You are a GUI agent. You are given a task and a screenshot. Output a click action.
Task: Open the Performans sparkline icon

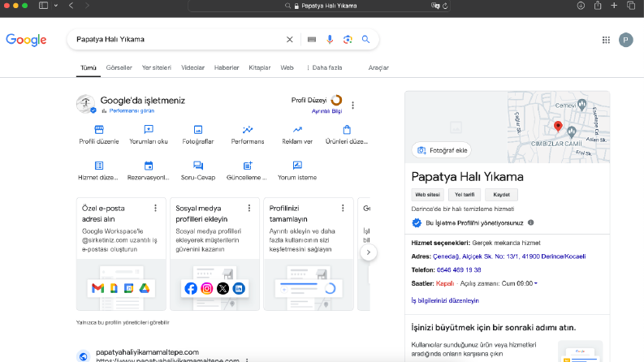pos(248,130)
